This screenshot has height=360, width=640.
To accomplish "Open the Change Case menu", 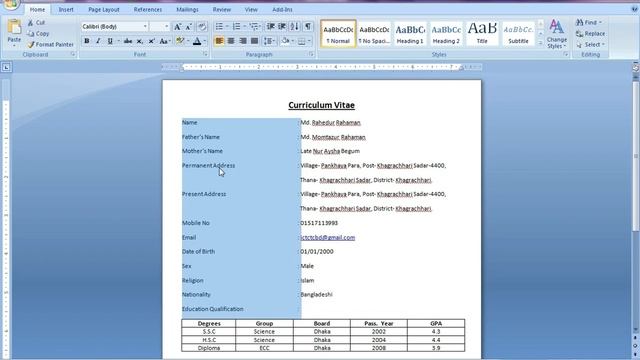I will coord(164,41).
